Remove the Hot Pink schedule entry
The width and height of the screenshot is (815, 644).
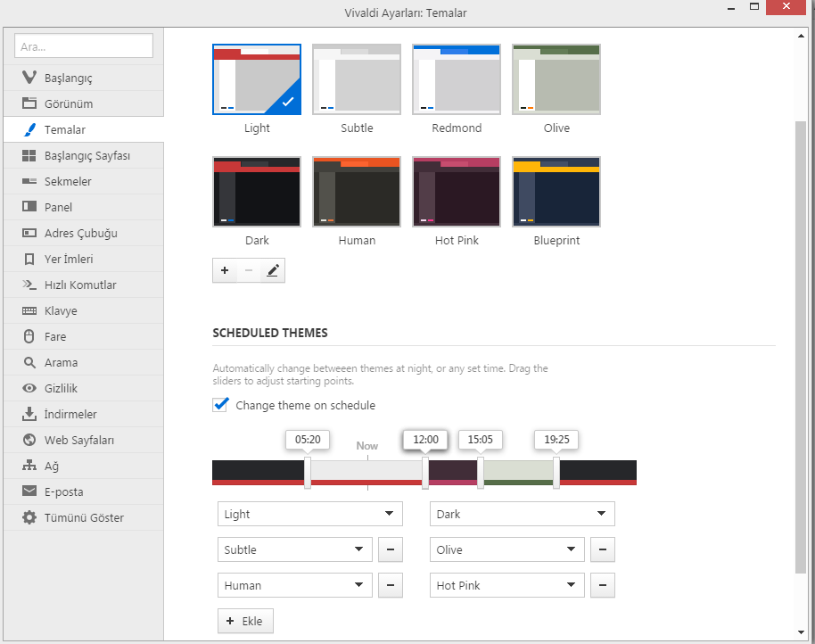point(603,585)
